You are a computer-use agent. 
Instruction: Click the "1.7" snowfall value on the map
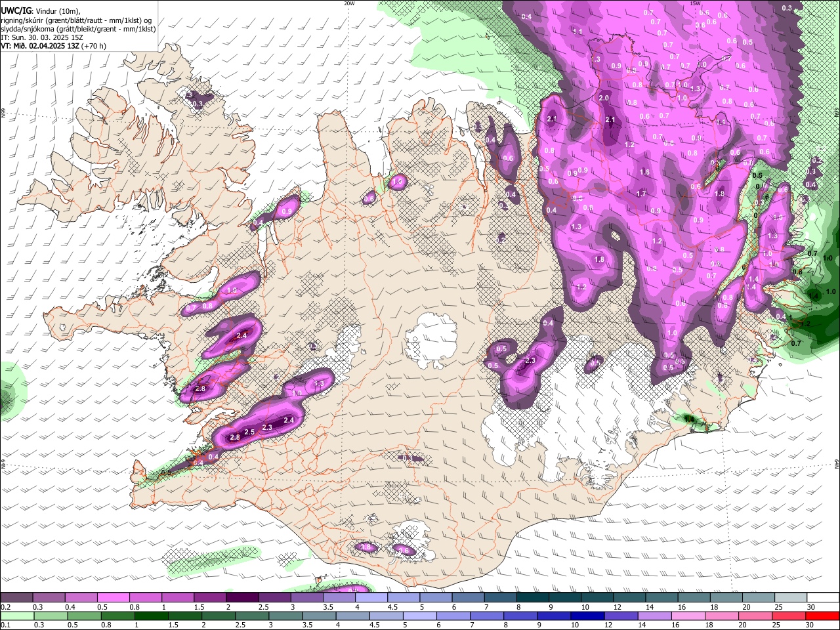(x=641, y=194)
